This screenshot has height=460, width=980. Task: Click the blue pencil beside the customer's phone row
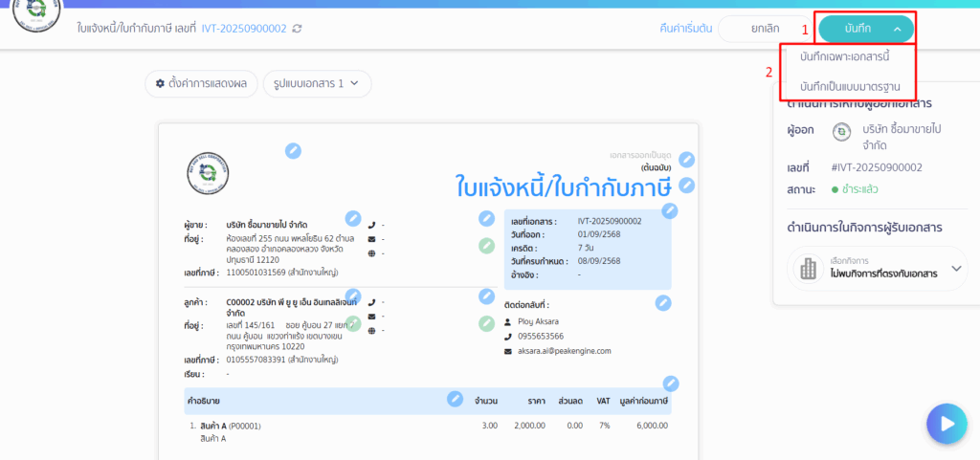coord(487,296)
